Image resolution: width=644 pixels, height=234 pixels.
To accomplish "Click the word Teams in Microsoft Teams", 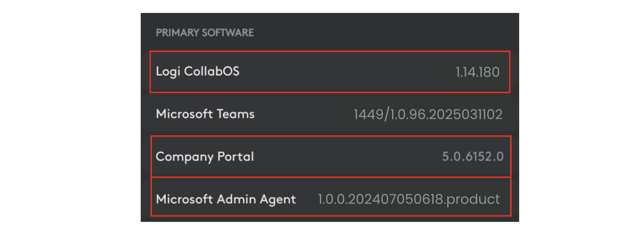I will pos(236,114).
